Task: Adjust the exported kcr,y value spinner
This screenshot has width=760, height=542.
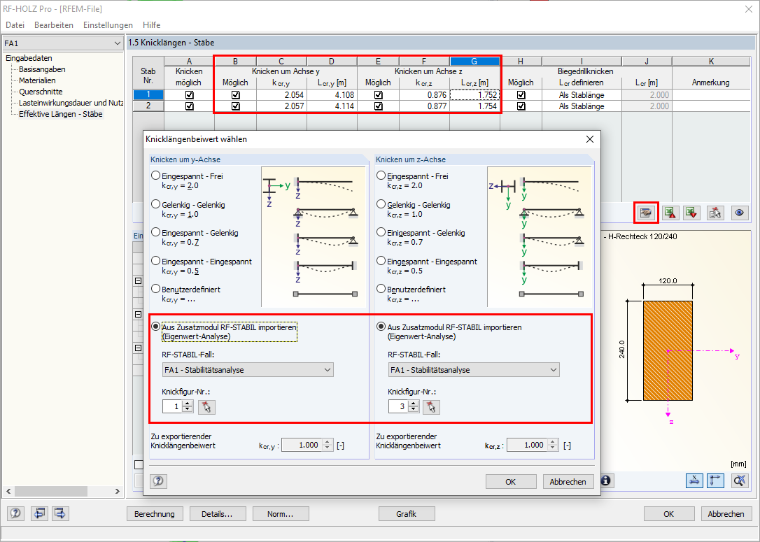Action: [x=328, y=445]
